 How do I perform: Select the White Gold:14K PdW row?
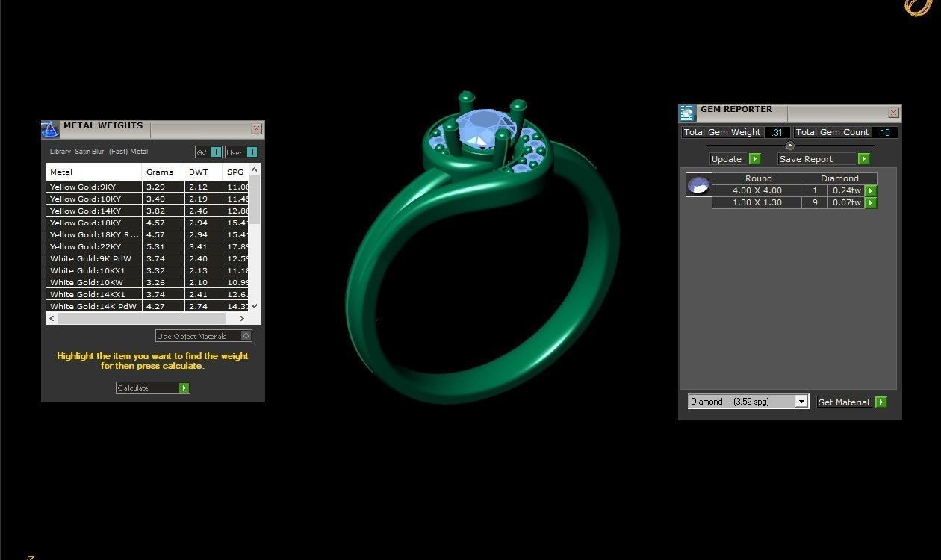click(x=147, y=306)
